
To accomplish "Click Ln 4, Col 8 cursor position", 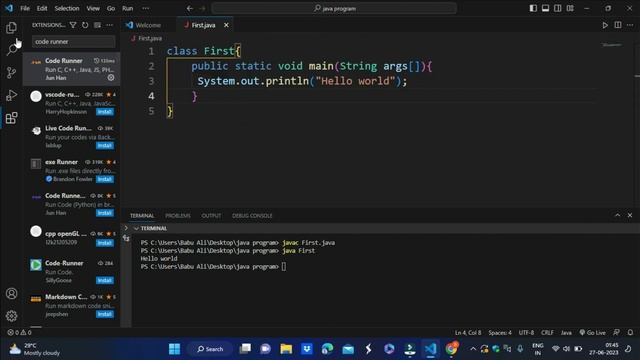I will [x=468, y=332].
